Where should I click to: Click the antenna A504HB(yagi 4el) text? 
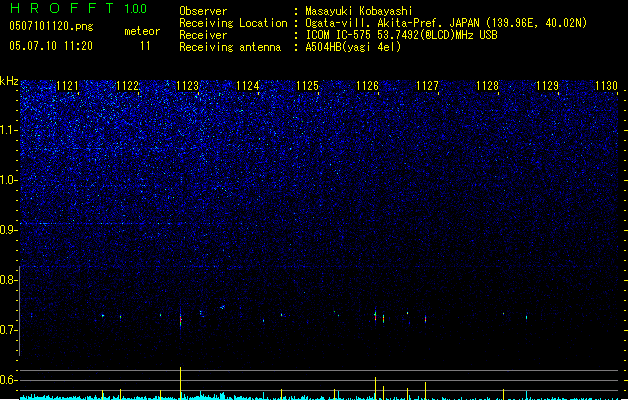point(353,47)
